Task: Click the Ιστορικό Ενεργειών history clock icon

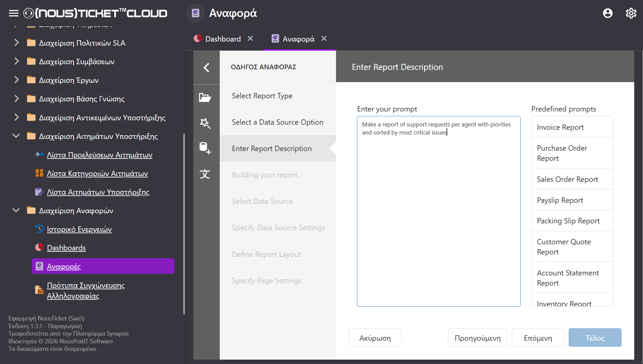Action: (x=39, y=229)
